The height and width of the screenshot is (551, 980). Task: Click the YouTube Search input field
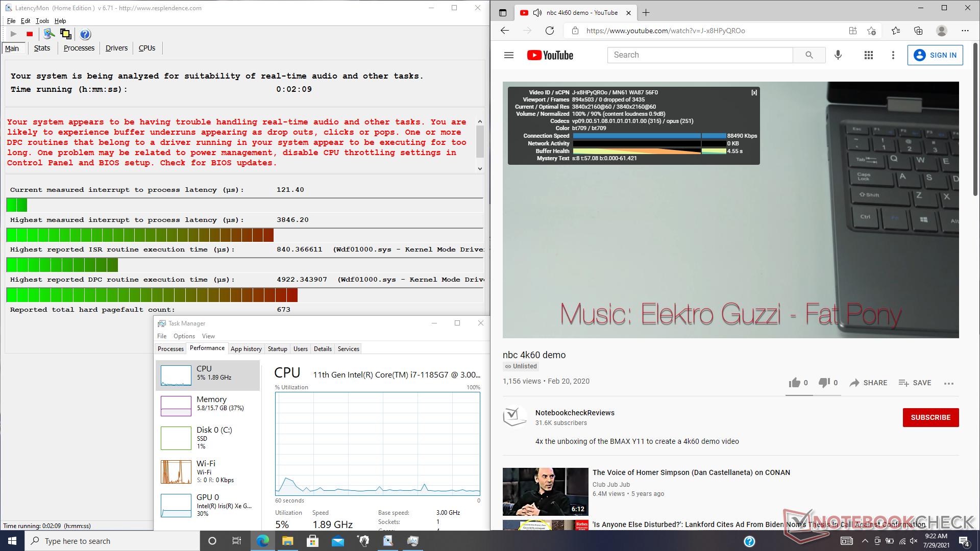[x=700, y=55]
